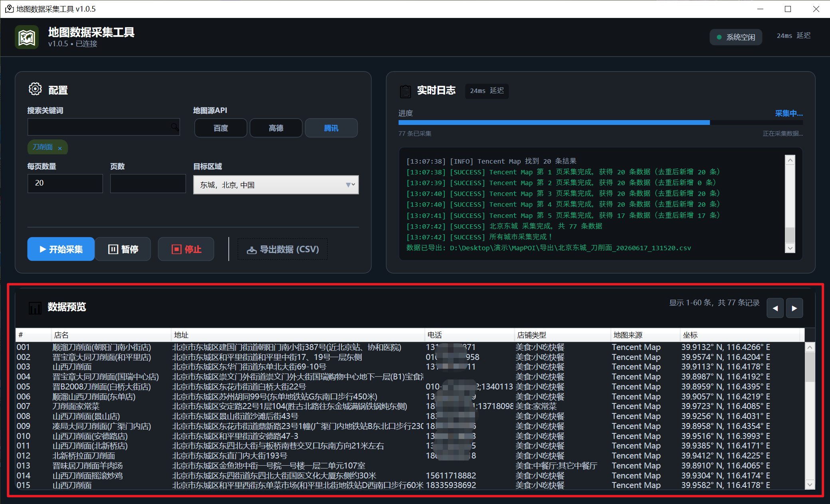Click log scrollbar up arrow
This screenshot has width=830, height=504.
(x=790, y=160)
